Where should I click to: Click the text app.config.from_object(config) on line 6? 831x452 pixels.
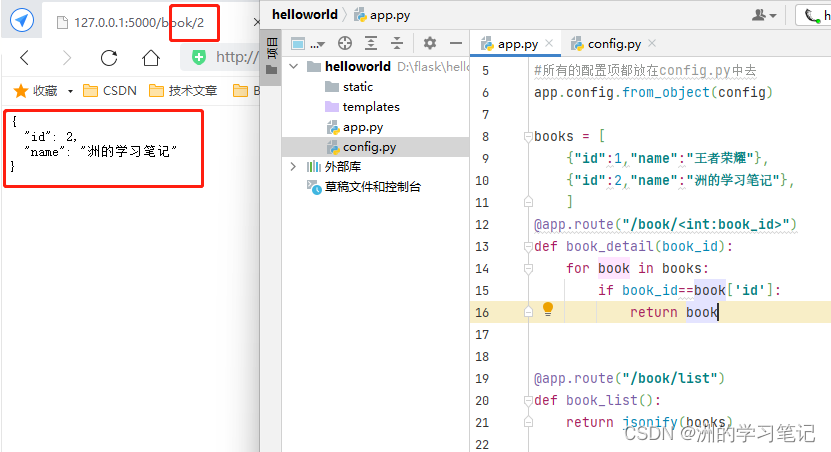point(653,93)
